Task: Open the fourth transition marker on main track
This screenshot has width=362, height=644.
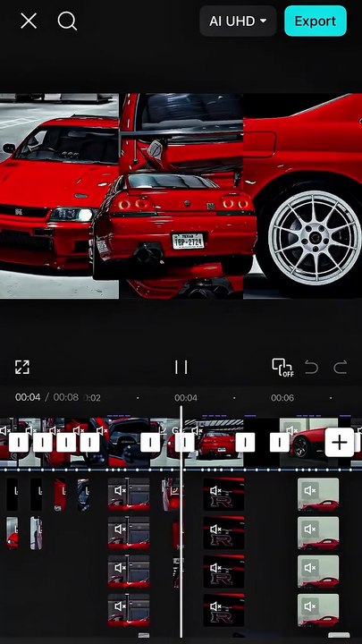Action: click(x=89, y=443)
